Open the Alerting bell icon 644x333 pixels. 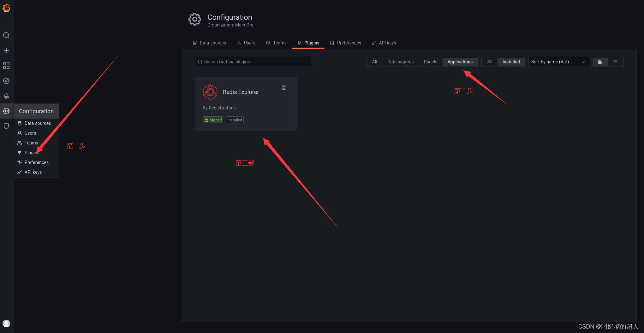[6, 96]
